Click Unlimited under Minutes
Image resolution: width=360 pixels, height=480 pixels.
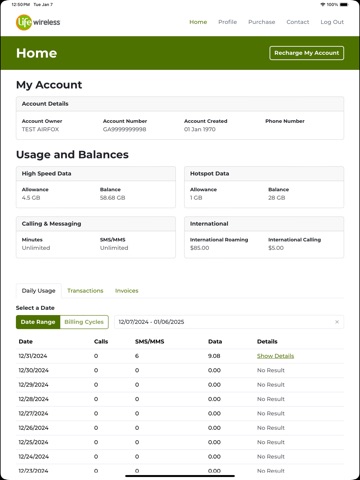(x=36, y=248)
